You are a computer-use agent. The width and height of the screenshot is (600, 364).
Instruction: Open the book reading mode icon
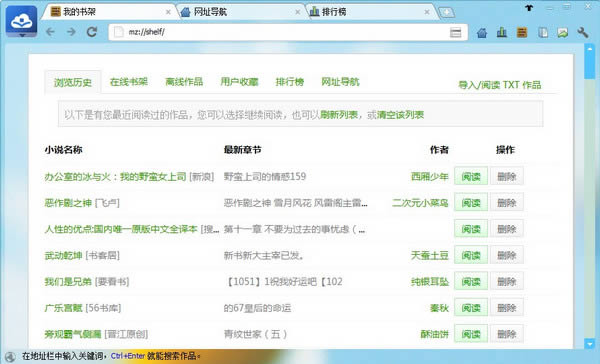point(542,33)
